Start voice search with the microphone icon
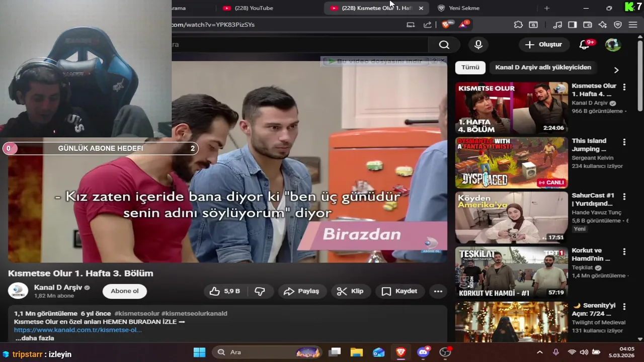The width and height of the screenshot is (644, 362). point(478,45)
